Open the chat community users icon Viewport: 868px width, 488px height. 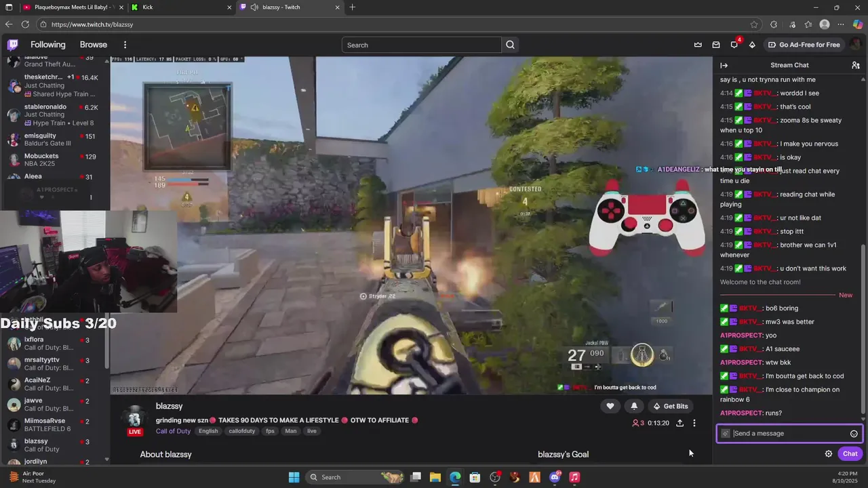[x=856, y=65]
